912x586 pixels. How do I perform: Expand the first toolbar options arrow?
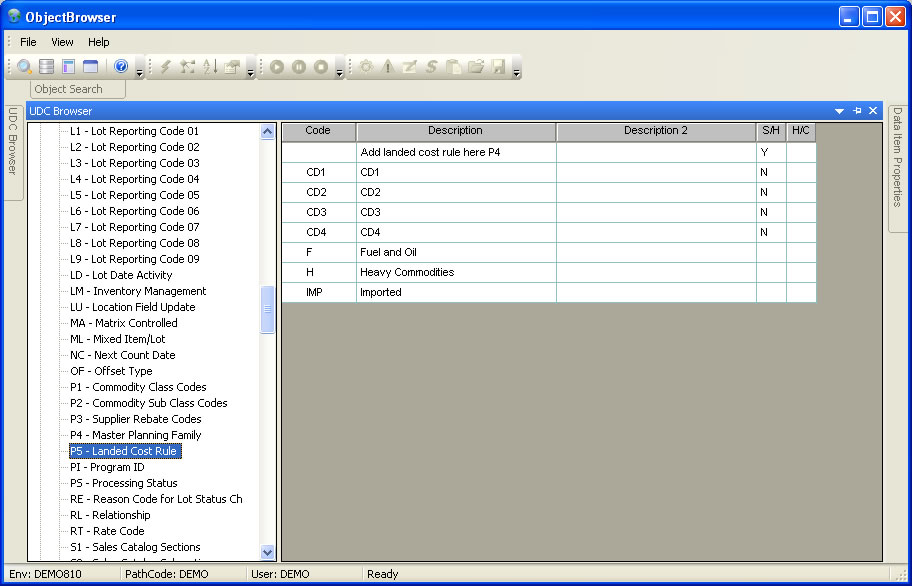(139, 72)
